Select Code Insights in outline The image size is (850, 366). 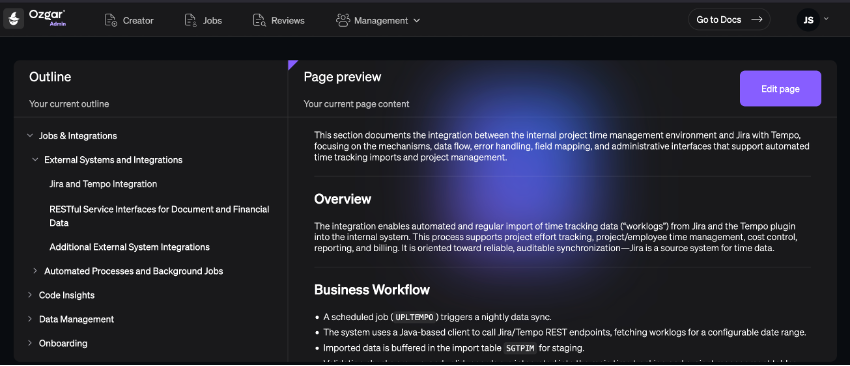click(67, 295)
